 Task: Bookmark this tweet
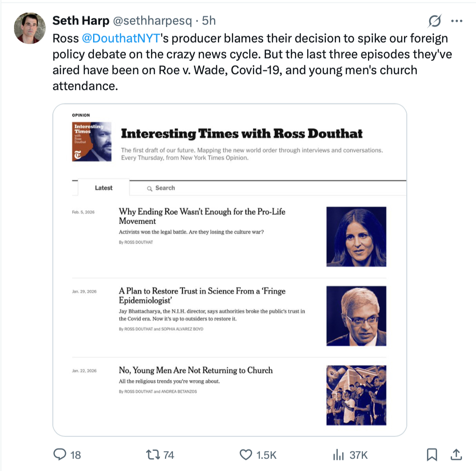pos(432,454)
